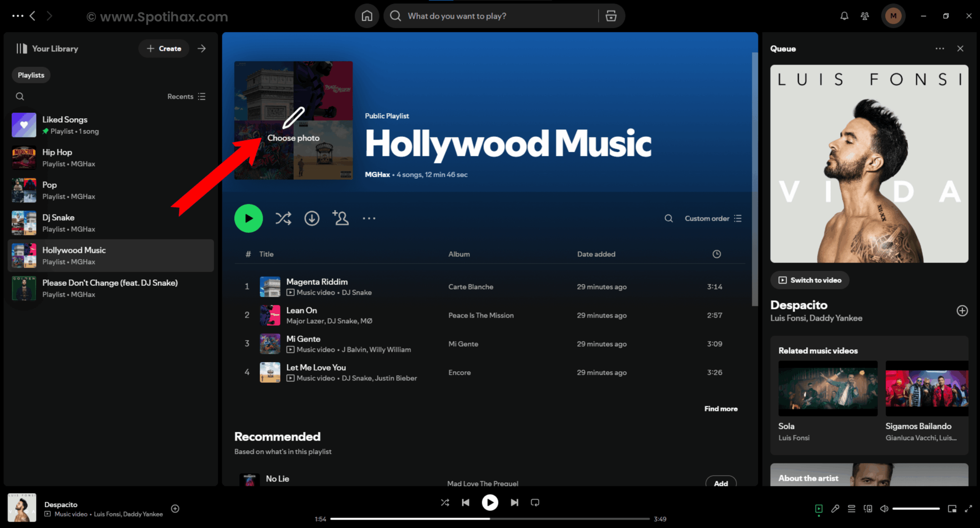Open the Recents sort dropdown
Image resolution: width=980 pixels, height=528 pixels.
coord(186,96)
